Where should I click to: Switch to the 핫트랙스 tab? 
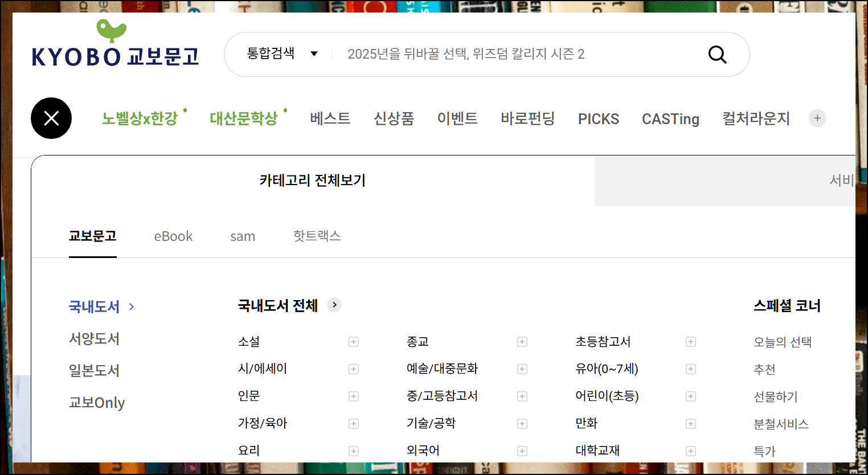tap(317, 236)
